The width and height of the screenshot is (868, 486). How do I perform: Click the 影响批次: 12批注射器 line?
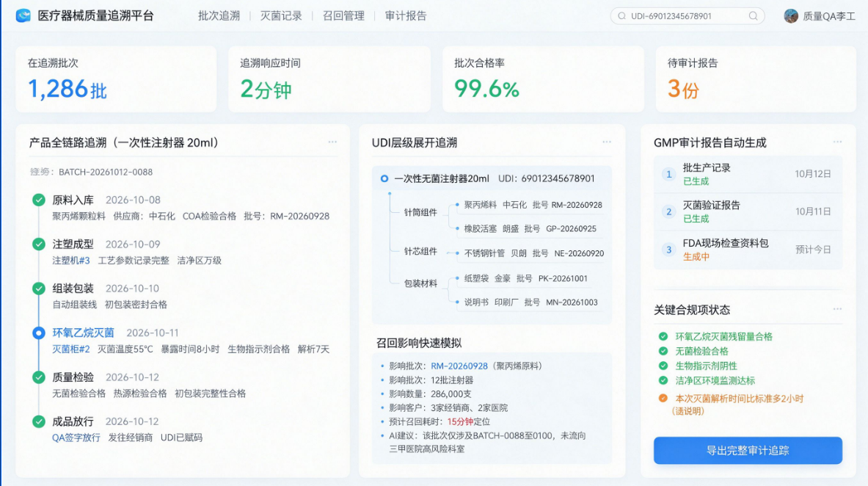pos(431,380)
